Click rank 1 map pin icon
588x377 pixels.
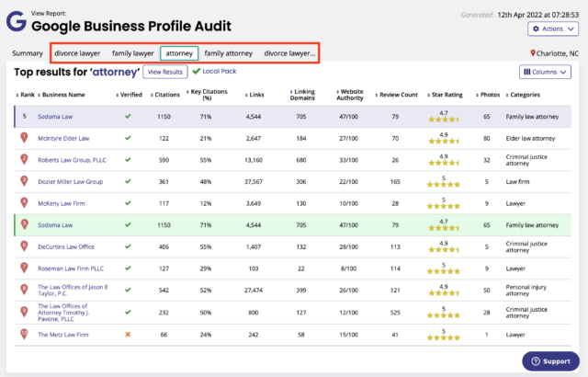point(24,138)
